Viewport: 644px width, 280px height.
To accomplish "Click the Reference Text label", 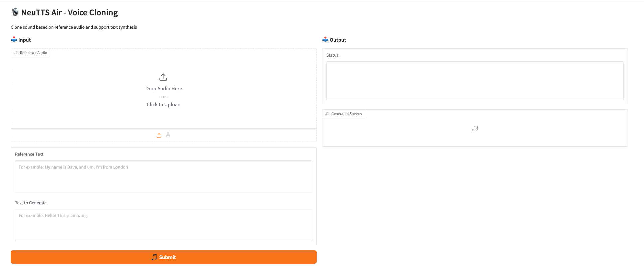I will 29,154.
